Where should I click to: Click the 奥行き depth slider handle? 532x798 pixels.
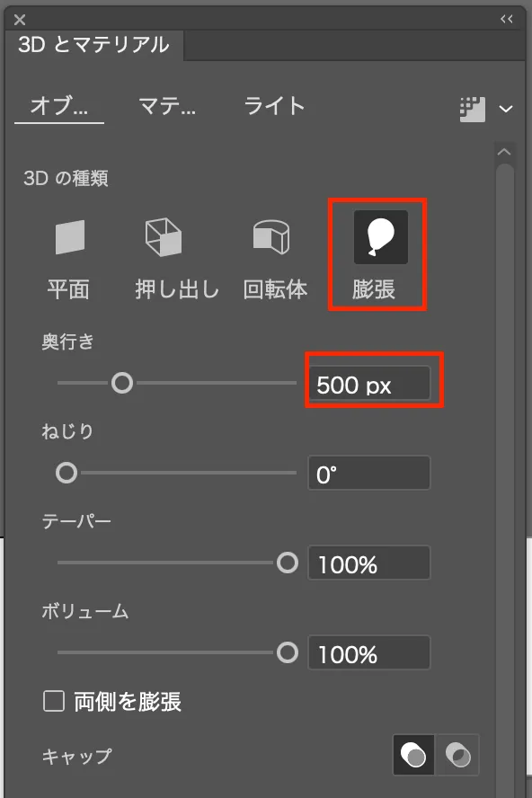tap(122, 383)
